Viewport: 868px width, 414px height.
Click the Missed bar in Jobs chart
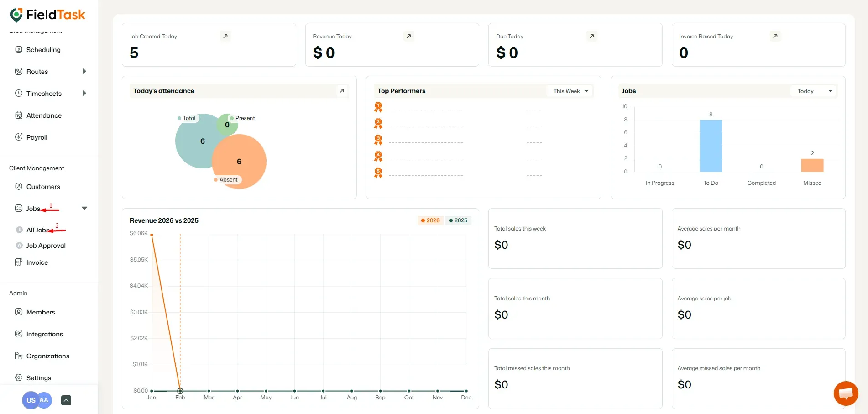point(812,165)
